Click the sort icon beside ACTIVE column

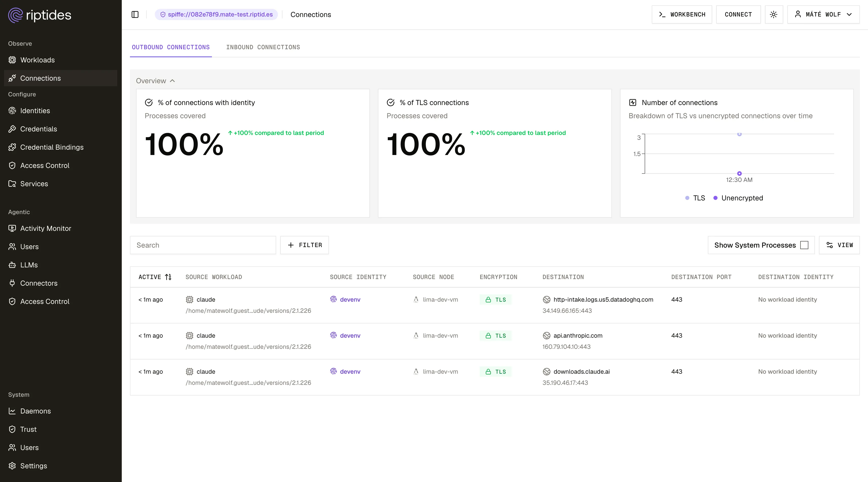pos(168,277)
